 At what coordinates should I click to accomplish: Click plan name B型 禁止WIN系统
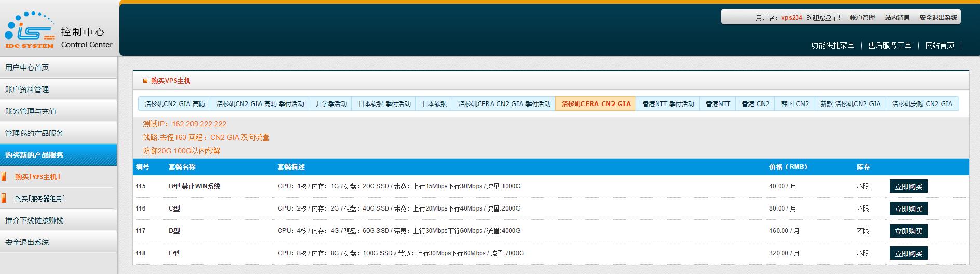click(x=195, y=186)
